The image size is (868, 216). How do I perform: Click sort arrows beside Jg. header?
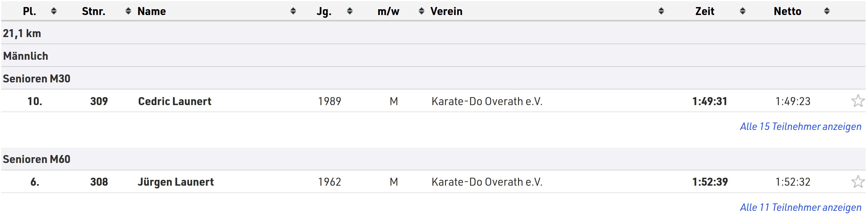point(349,11)
